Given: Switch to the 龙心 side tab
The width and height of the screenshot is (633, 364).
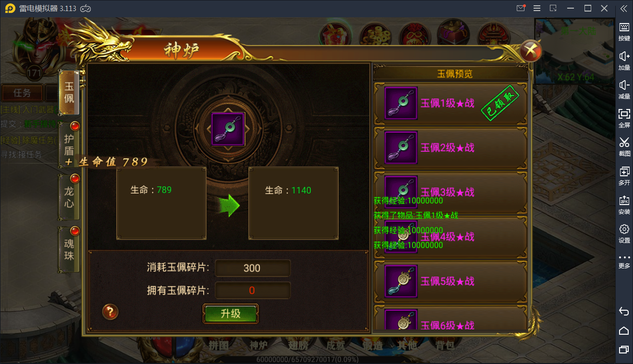Looking at the screenshot, I should click(x=69, y=197).
